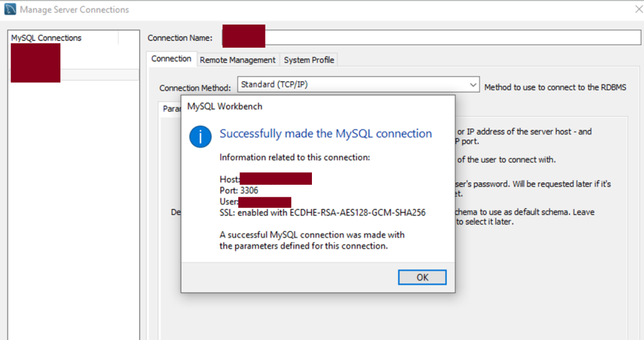Image resolution: width=644 pixels, height=340 pixels.
Task: Close the Manage Server Connections window
Action: pyautogui.click(x=639, y=9)
